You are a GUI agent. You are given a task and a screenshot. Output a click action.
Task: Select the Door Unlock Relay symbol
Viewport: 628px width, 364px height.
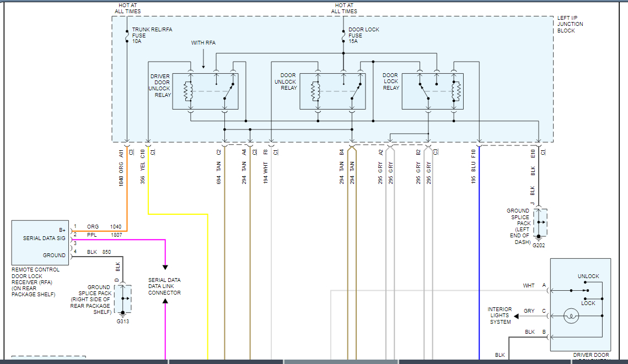click(332, 91)
